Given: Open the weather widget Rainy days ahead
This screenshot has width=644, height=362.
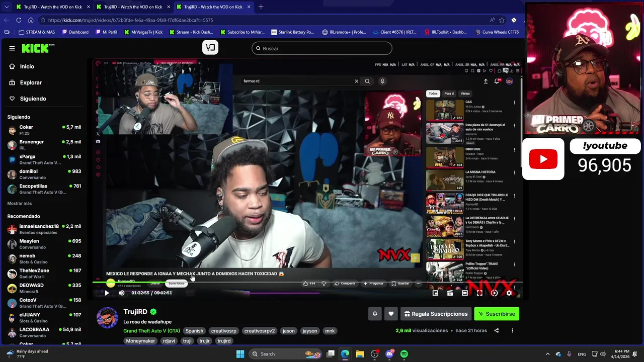Looking at the screenshot, I should pos(26,354).
